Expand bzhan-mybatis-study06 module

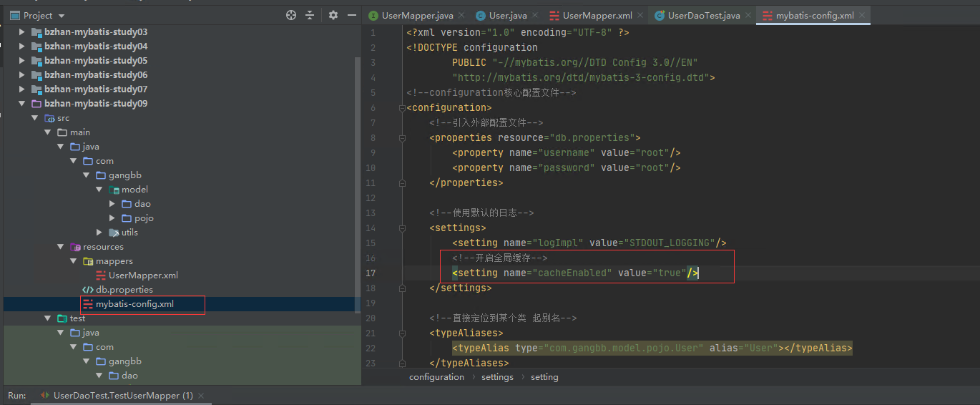click(x=21, y=75)
